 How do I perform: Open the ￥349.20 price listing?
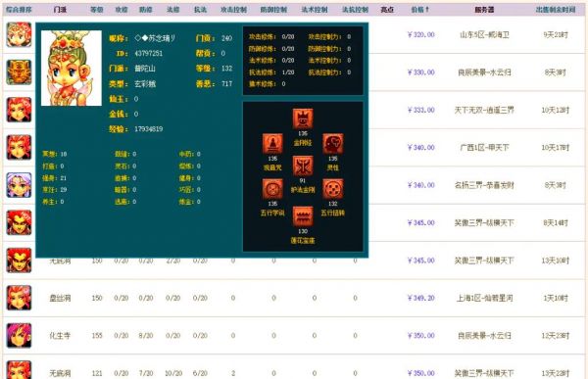click(420, 298)
